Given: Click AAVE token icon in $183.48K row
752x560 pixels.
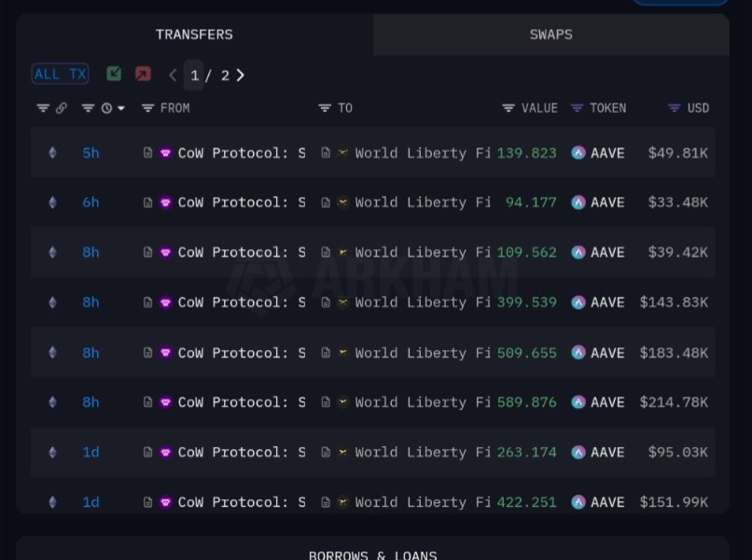Looking at the screenshot, I should click(578, 353).
